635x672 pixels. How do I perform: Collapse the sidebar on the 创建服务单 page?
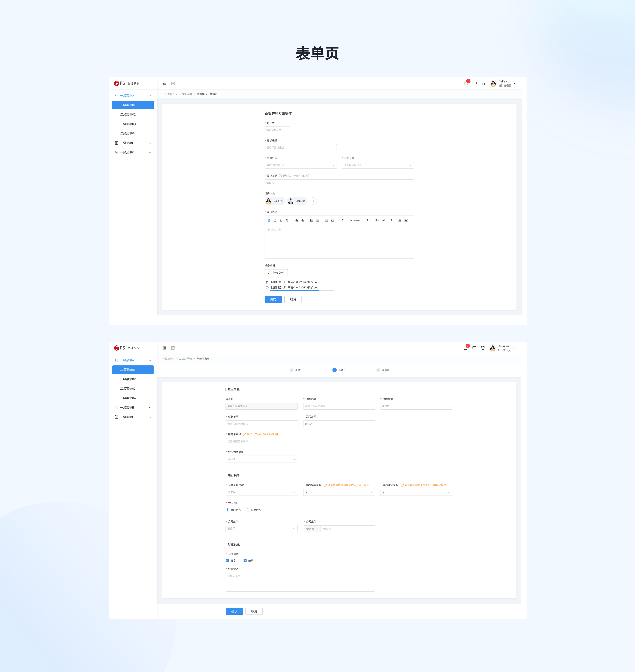coord(164,348)
